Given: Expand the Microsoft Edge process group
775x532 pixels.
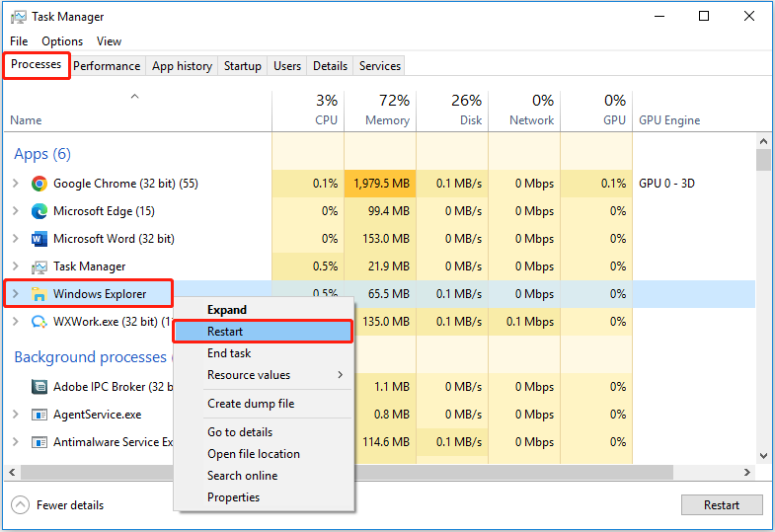Looking at the screenshot, I should coord(16,211).
